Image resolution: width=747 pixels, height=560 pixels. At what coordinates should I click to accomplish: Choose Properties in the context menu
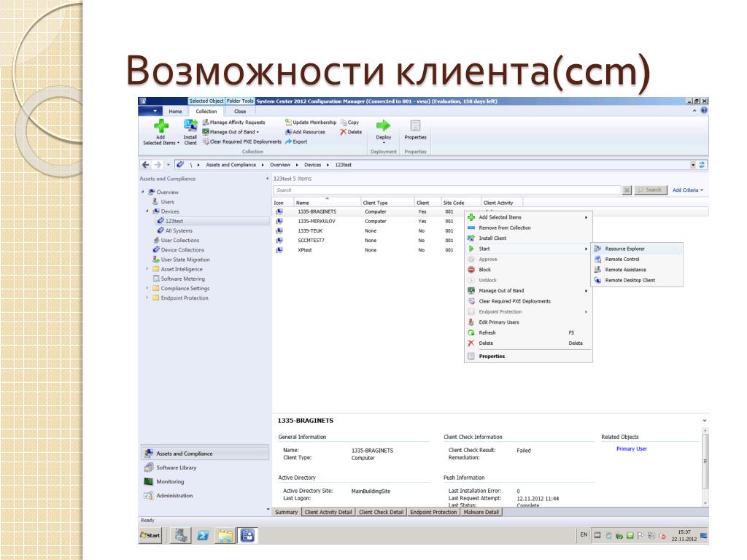coord(528,356)
